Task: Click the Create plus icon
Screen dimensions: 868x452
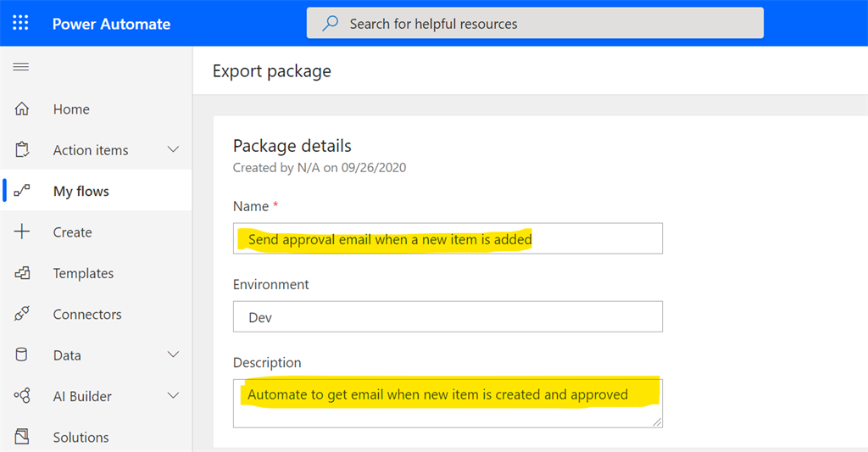Action: pos(21,232)
